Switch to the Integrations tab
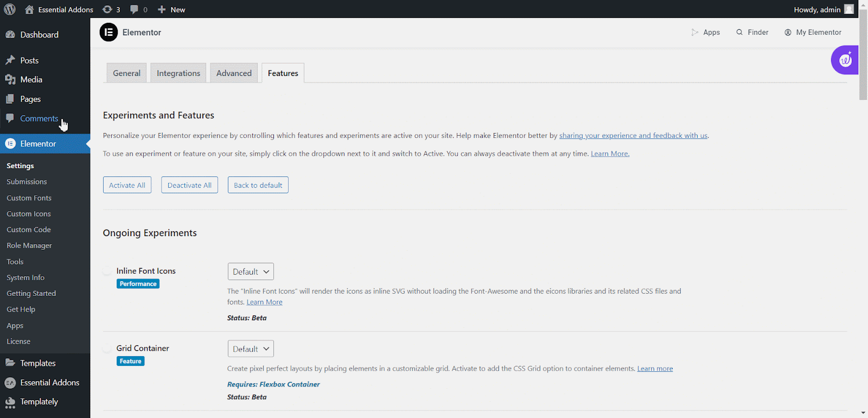Image resolution: width=868 pixels, height=418 pixels. pos(178,73)
